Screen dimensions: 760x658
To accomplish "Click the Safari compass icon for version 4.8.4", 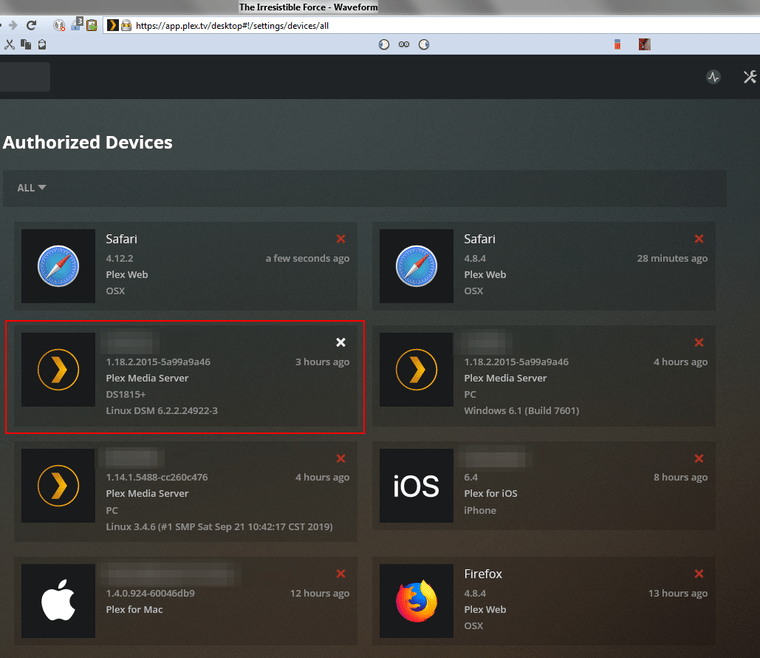I will click(x=416, y=266).
